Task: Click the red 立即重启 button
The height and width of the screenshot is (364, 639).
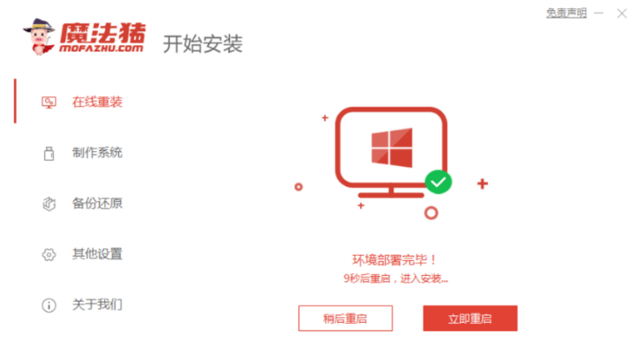Action: pyautogui.click(x=470, y=319)
